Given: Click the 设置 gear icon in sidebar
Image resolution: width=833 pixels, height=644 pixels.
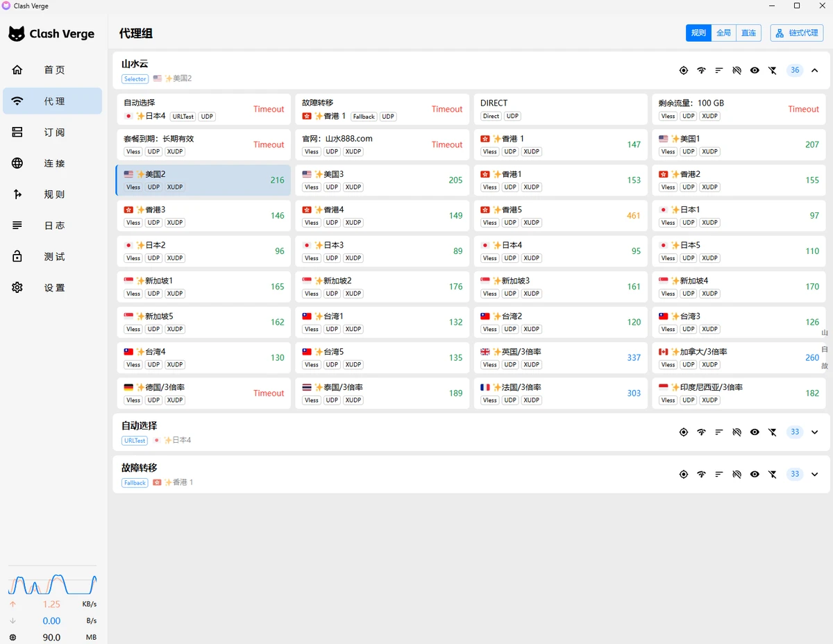Looking at the screenshot, I should point(17,287).
